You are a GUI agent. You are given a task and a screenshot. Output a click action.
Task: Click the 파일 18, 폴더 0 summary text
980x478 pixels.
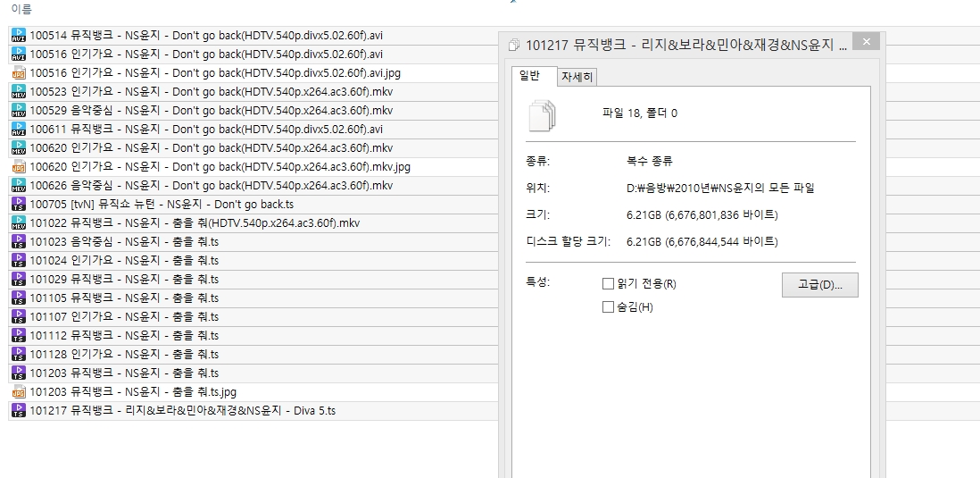pyautogui.click(x=639, y=113)
